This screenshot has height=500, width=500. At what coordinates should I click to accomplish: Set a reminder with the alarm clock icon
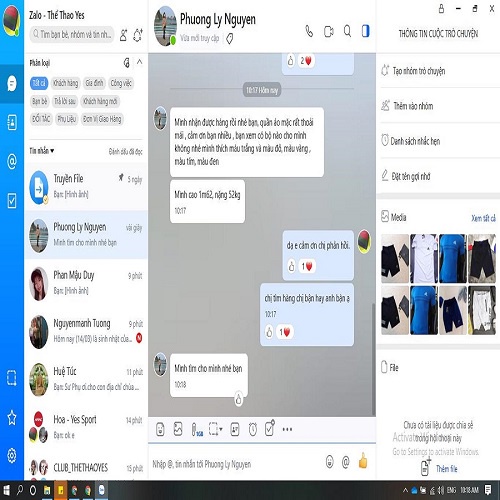coord(253,429)
